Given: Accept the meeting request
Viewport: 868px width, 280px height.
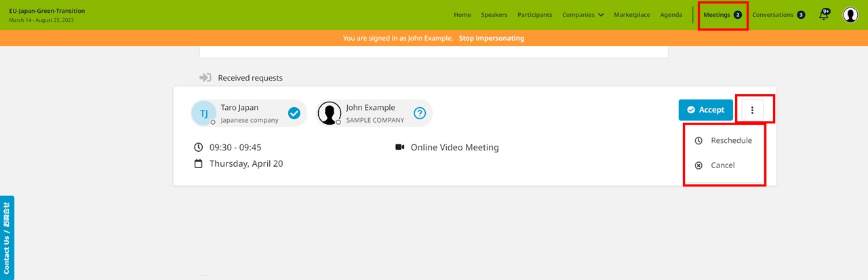Looking at the screenshot, I should pos(706,110).
